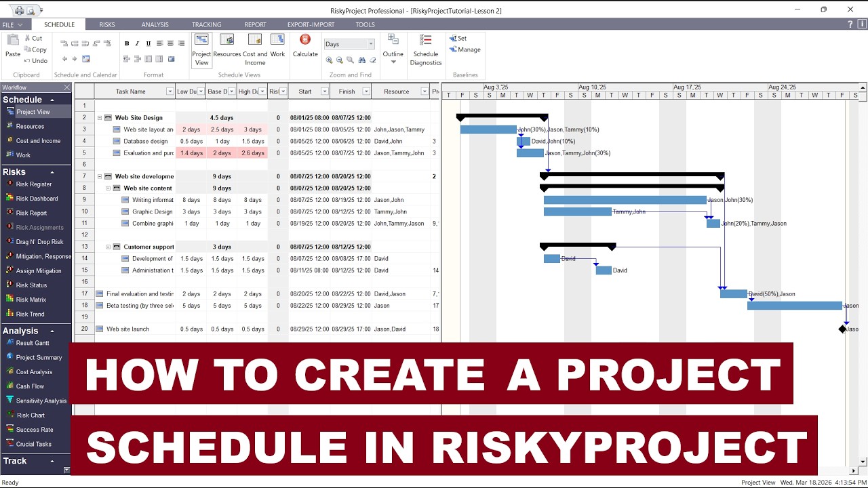The height and width of the screenshot is (488, 868).
Task: Set text alignment to right
Action: pyautogui.click(x=181, y=43)
